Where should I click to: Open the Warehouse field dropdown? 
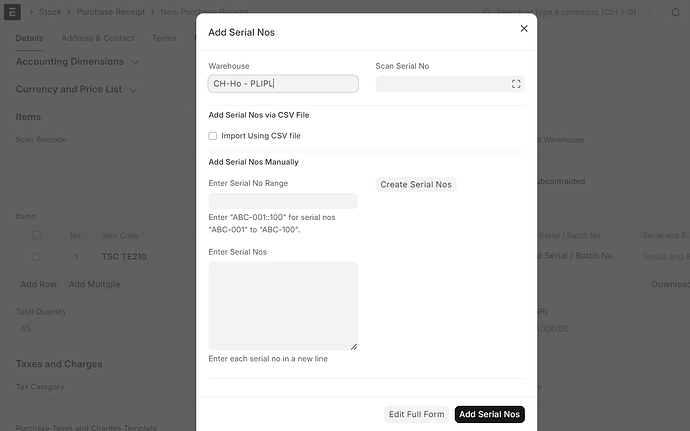click(x=283, y=84)
